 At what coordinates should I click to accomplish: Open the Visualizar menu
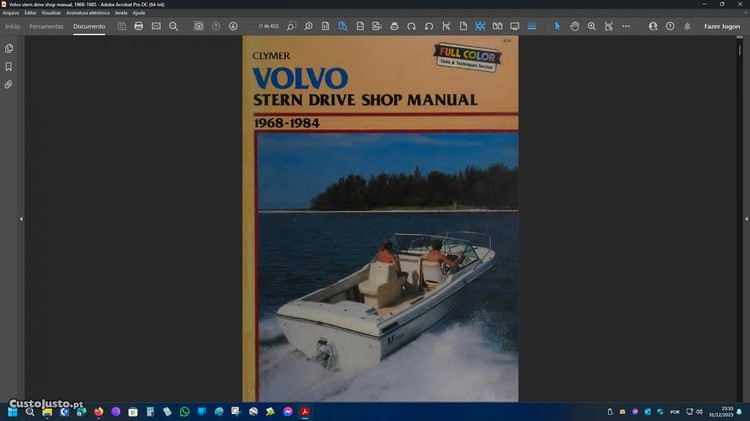coord(51,12)
